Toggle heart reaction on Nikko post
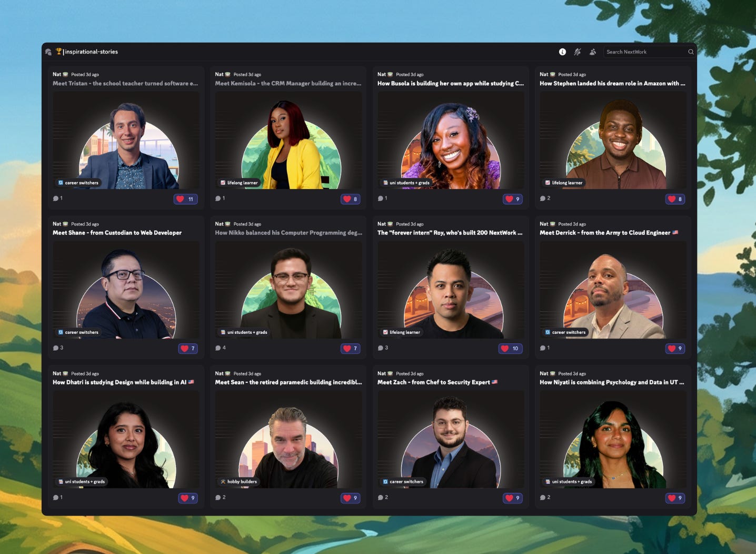This screenshot has height=554, width=756. click(x=351, y=349)
